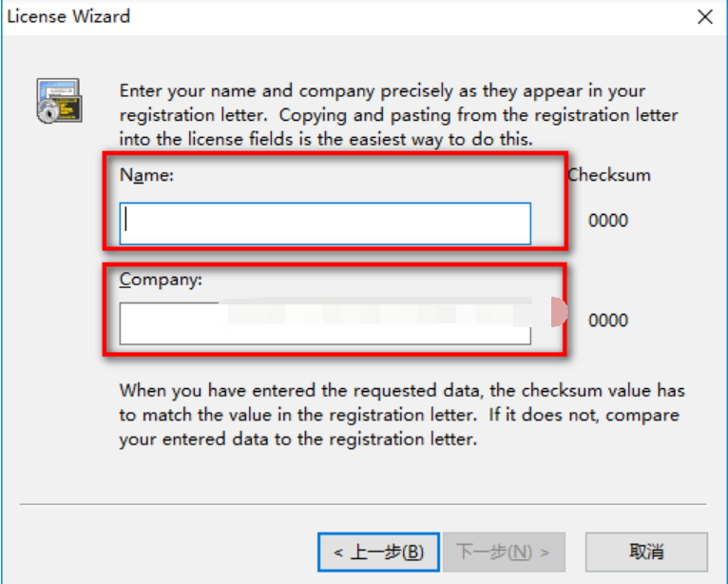Cancel the wizard with 取消
The image size is (728, 584).
(646, 551)
